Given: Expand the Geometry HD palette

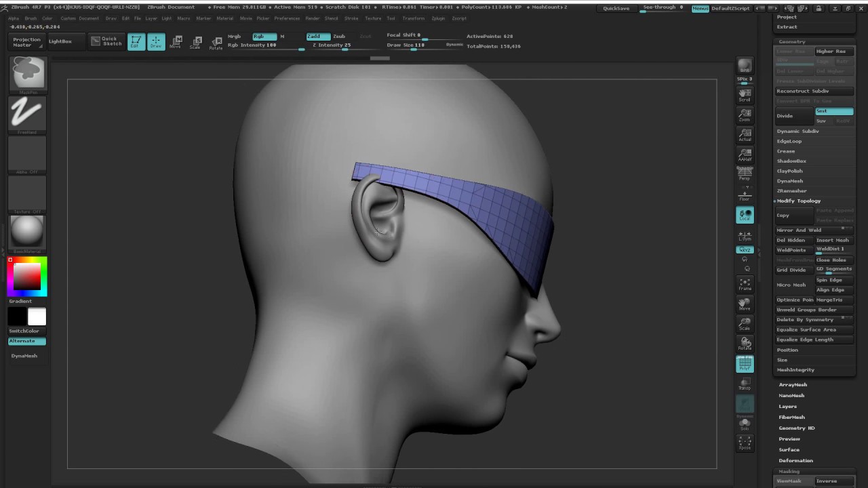Looking at the screenshot, I should 797,428.
